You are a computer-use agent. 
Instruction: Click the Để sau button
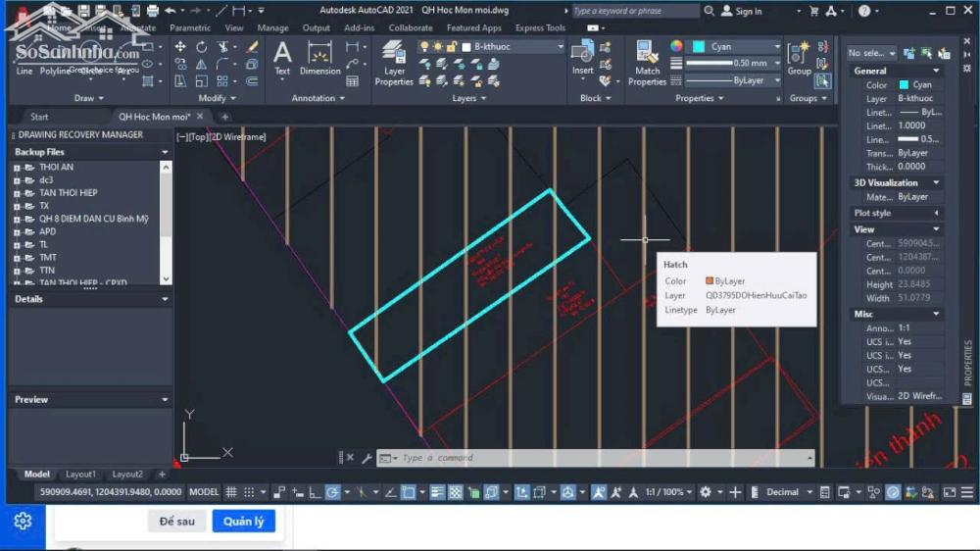click(x=177, y=522)
